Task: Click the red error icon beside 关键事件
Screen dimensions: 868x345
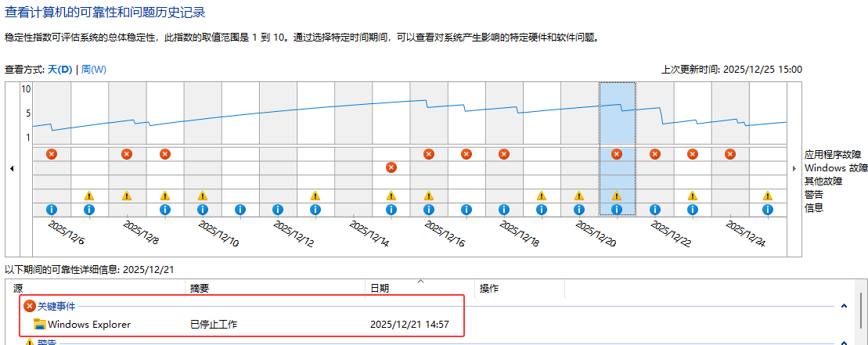Action: (x=30, y=306)
